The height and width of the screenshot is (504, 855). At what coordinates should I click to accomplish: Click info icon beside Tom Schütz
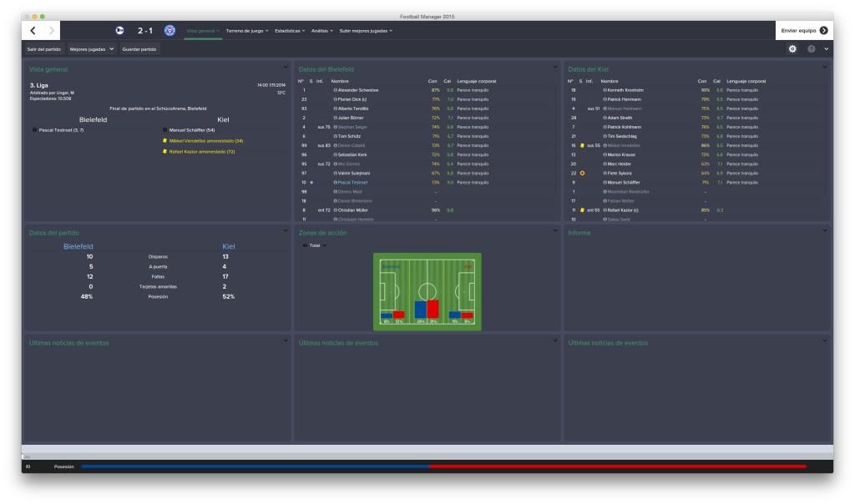[336, 136]
